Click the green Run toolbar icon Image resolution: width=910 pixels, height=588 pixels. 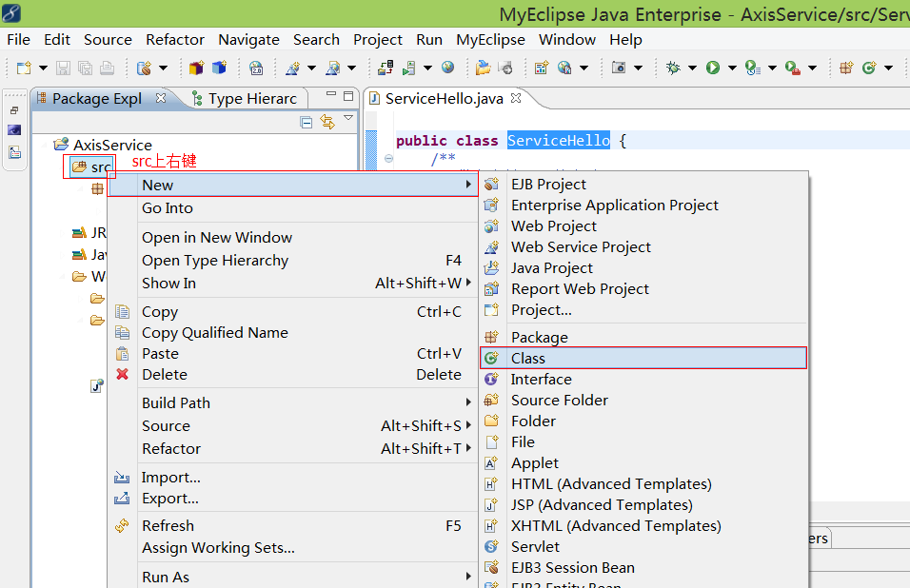[x=713, y=68]
